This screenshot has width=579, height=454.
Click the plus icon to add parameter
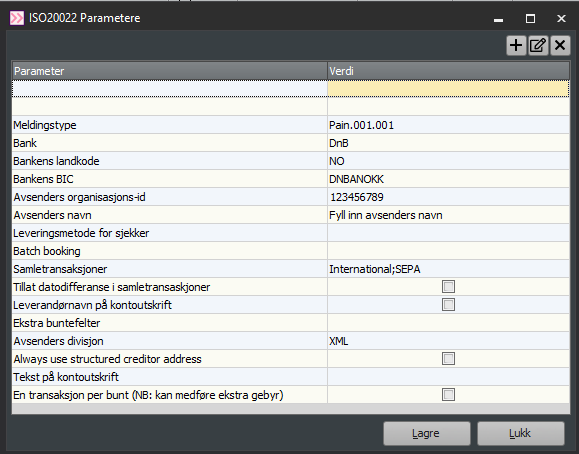(516, 45)
